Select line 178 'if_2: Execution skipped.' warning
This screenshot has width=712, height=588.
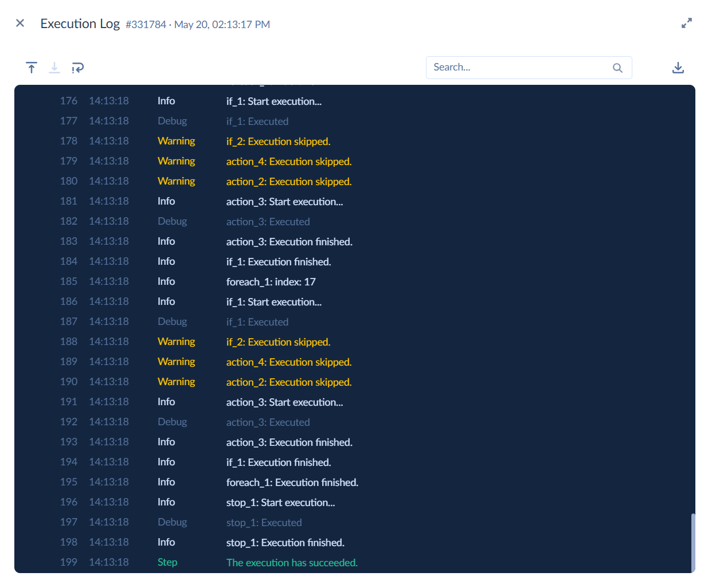279,142
